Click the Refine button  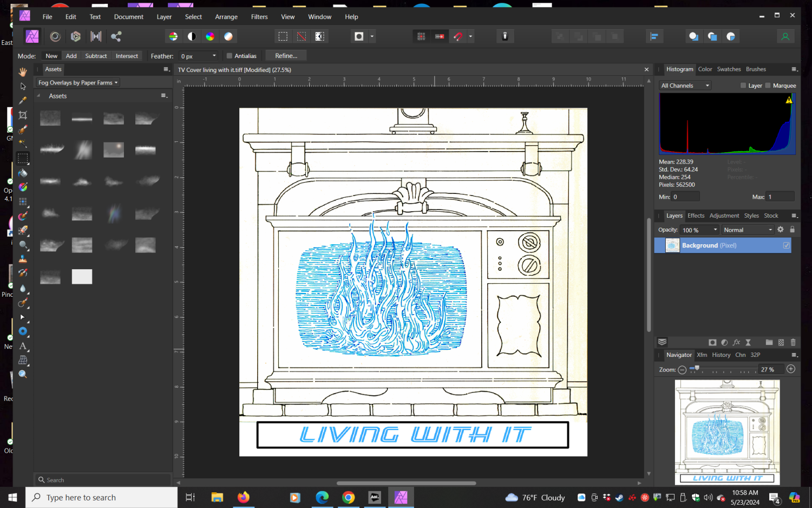[285, 55]
